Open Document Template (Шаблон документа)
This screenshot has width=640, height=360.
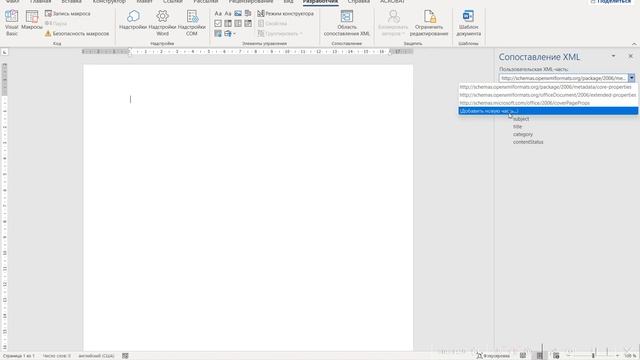click(x=468, y=23)
